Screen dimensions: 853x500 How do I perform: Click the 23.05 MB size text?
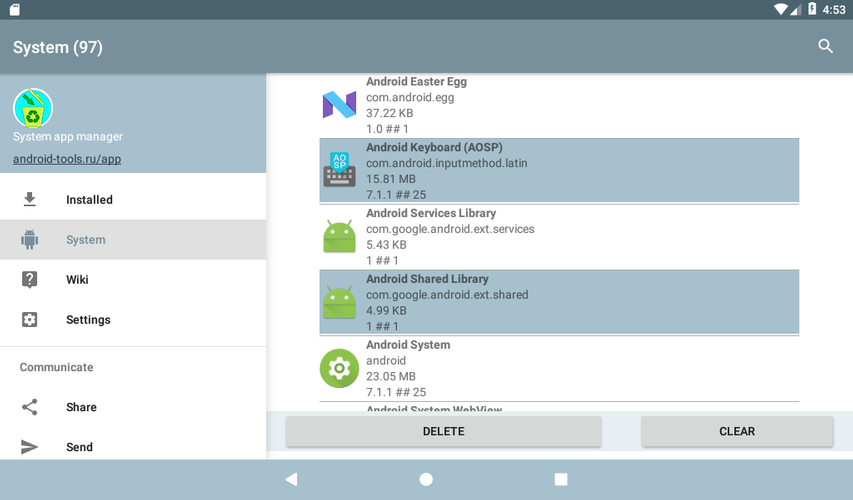pyautogui.click(x=391, y=376)
